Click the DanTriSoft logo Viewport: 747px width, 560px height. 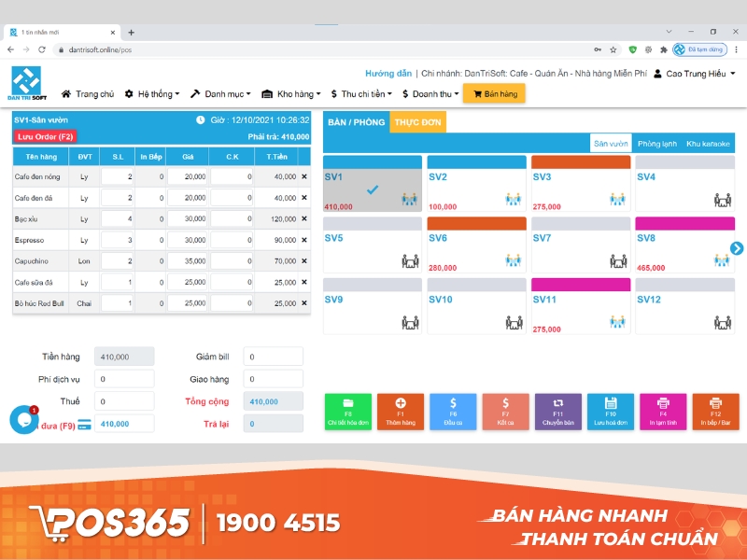pyautogui.click(x=27, y=83)
